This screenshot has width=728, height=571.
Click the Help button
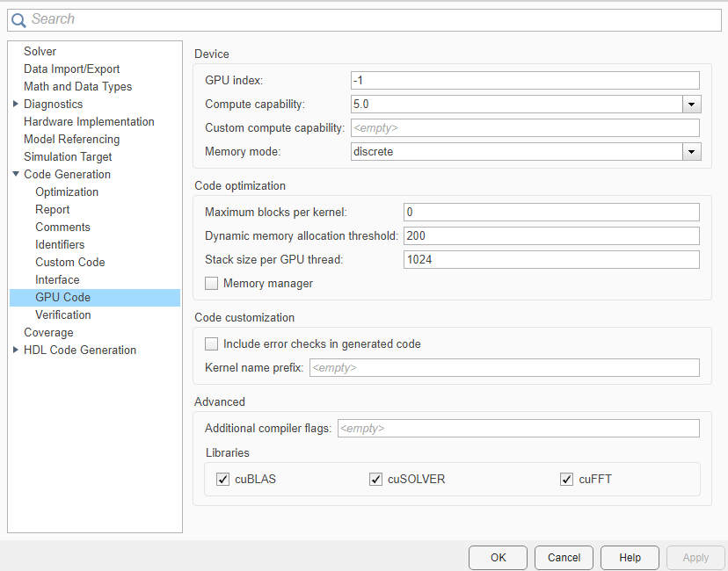(x=630, y=558)
